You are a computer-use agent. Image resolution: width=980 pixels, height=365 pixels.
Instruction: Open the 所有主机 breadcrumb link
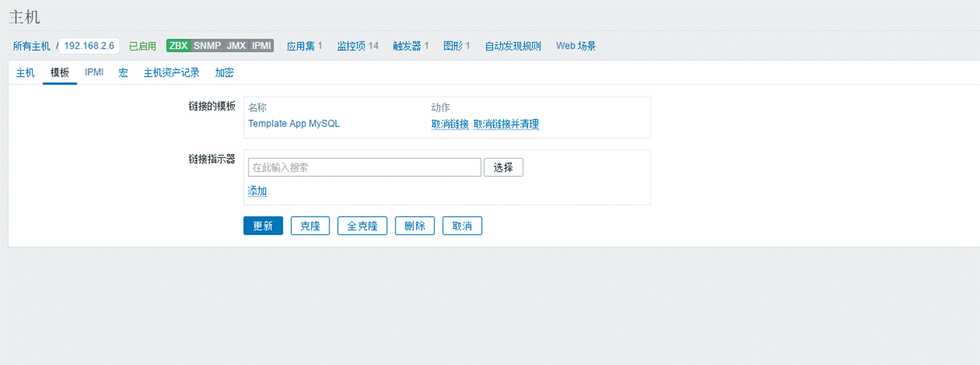[31, 46]
